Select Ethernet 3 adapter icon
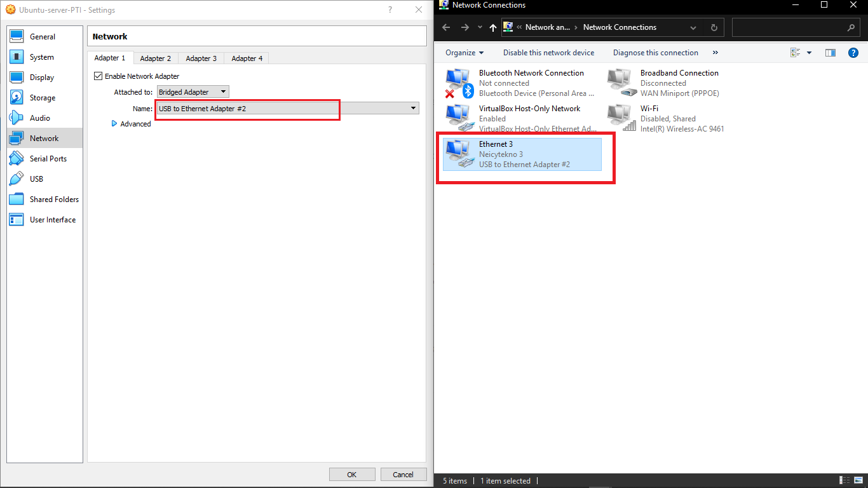 (x=459, y=154)
